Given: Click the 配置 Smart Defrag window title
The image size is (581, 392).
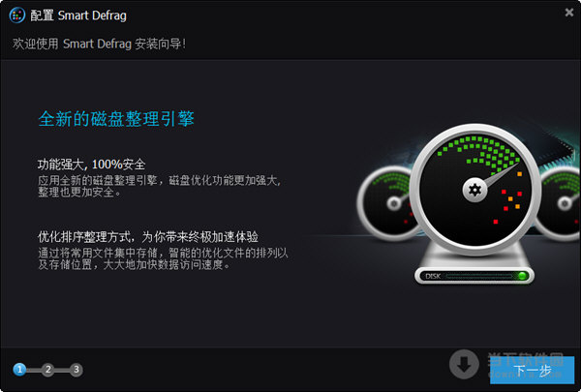Looking at the screenshot, I should [78, 15].
